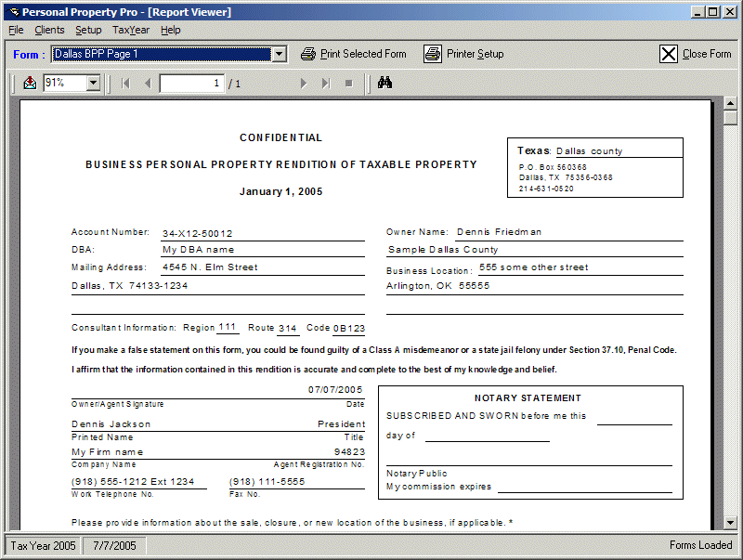
Task: Click the January 1, 2005 date heading
Action: pos(281,191)
